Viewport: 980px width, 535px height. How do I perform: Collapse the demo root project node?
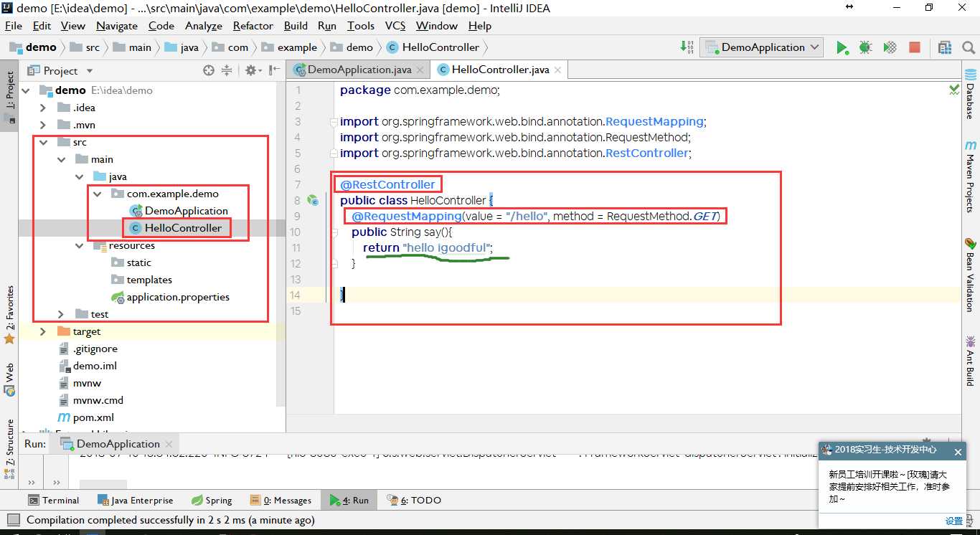tap(26, 90)
